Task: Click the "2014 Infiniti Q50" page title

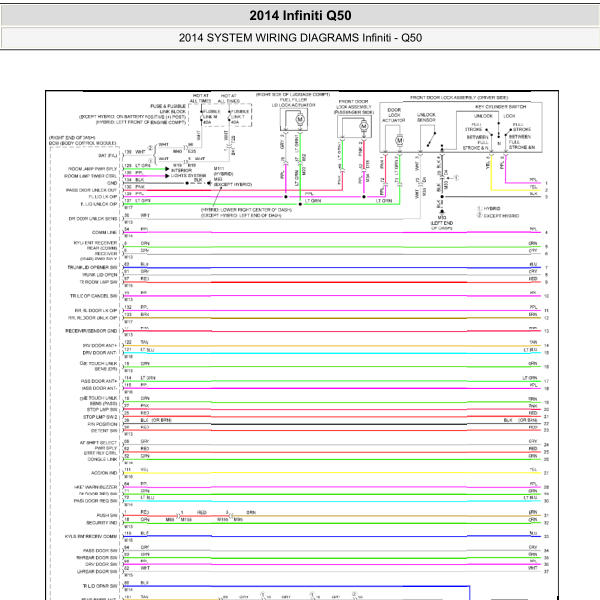Action: click(x=300, y=16)
